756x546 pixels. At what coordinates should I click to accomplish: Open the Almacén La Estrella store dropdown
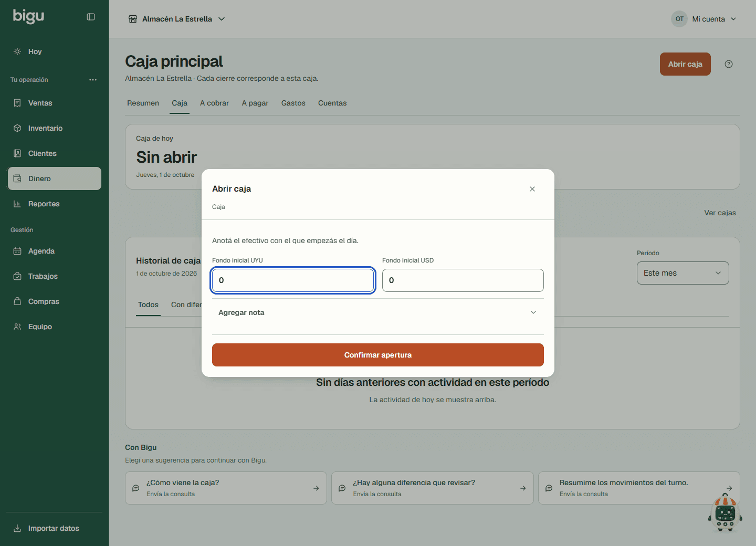177,19
